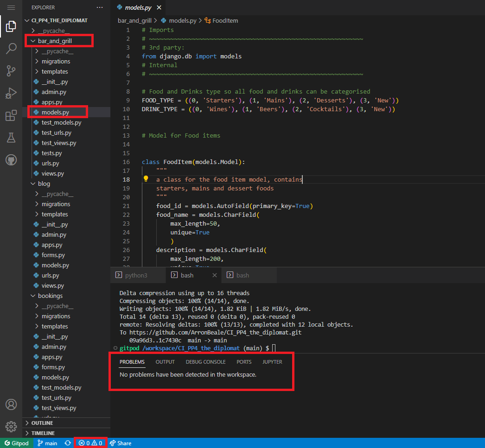Open test_views.py in bar_and_grill
Screen dimensions: 485x448
59,143
